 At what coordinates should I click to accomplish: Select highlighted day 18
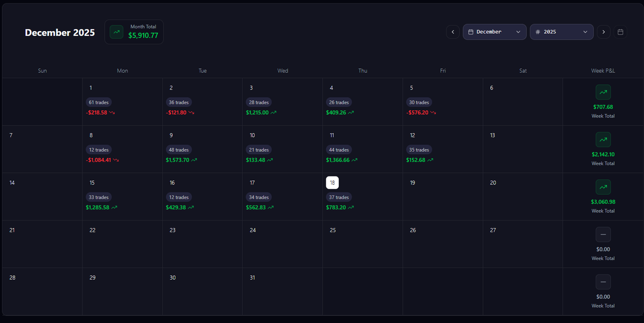pyautogui.click(x=332, y=182)
